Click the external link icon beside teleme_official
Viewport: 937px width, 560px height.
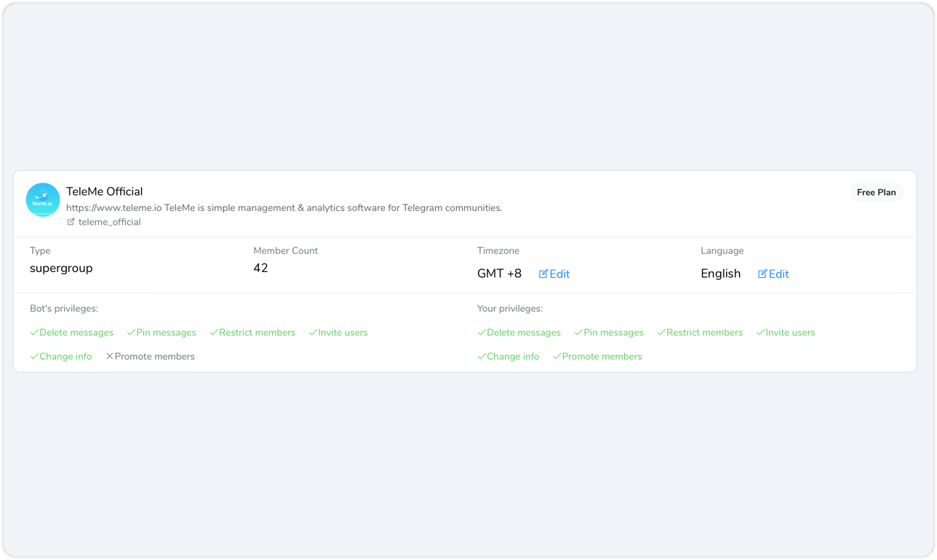71,222
